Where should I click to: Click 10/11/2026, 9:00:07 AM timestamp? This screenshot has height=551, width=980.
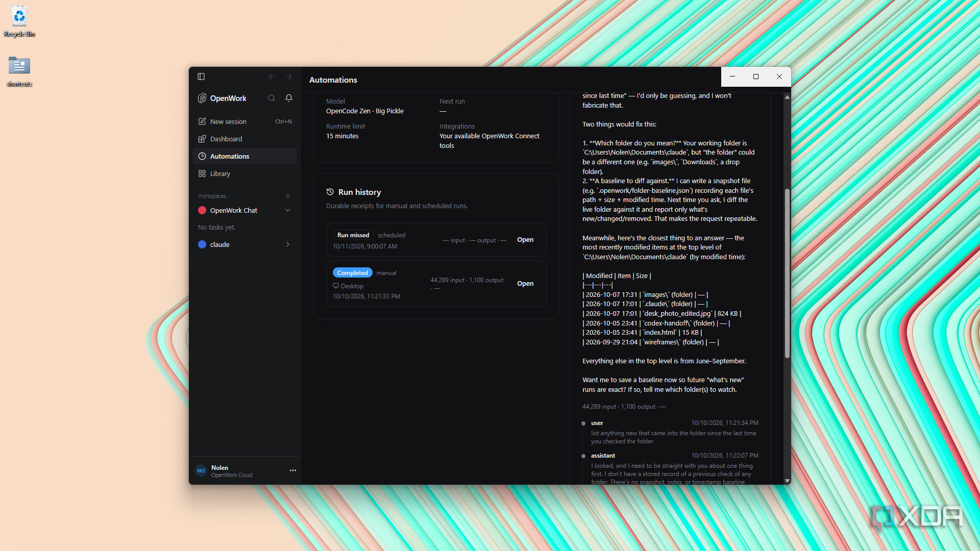[x=365, y=246]
